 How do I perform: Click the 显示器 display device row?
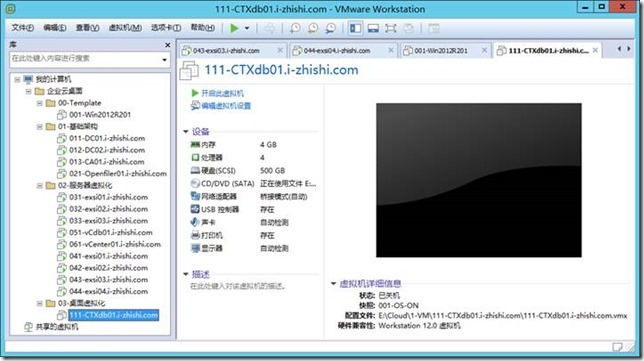[x=254, y=248]
